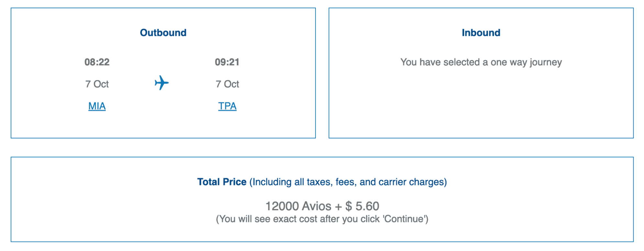Select the airplane symbol between MIA and TPA
The width and height of the screenshot is (644, 251).
(162, 83)
